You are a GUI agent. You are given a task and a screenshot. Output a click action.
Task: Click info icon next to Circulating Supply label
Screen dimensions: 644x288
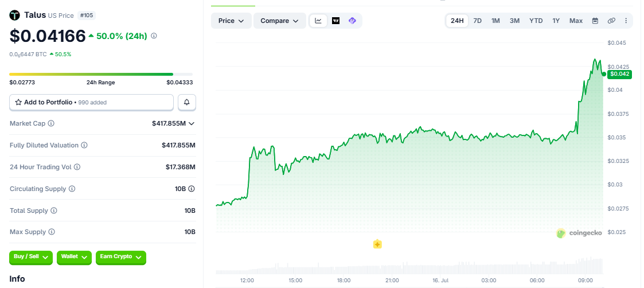72,189
